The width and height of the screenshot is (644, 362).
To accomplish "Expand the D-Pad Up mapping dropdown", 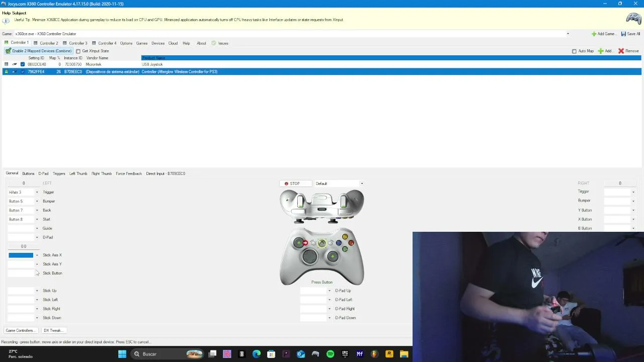I will coord(330,291).
